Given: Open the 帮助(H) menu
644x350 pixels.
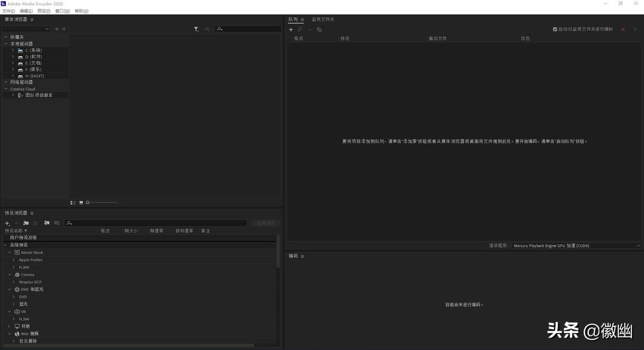Looking at the screenshot, I should pyautogui.click(x=82, y=11).
